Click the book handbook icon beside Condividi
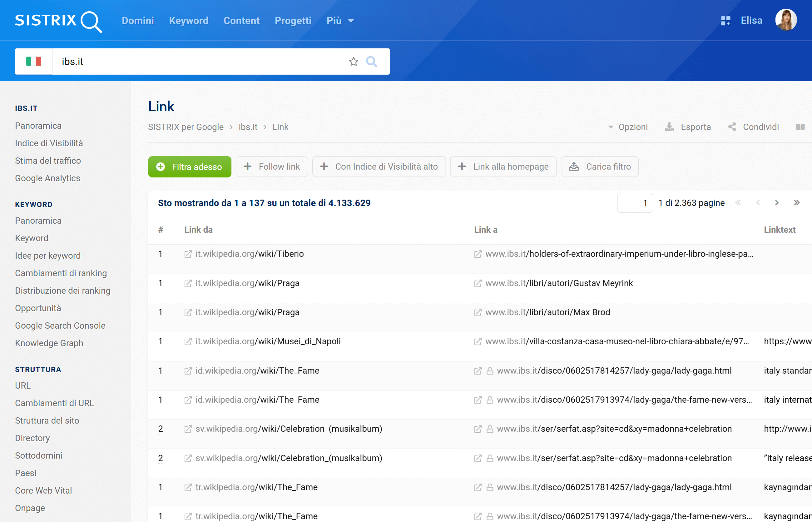This screenshot has width=812, height=522. [x=800, y=127]
